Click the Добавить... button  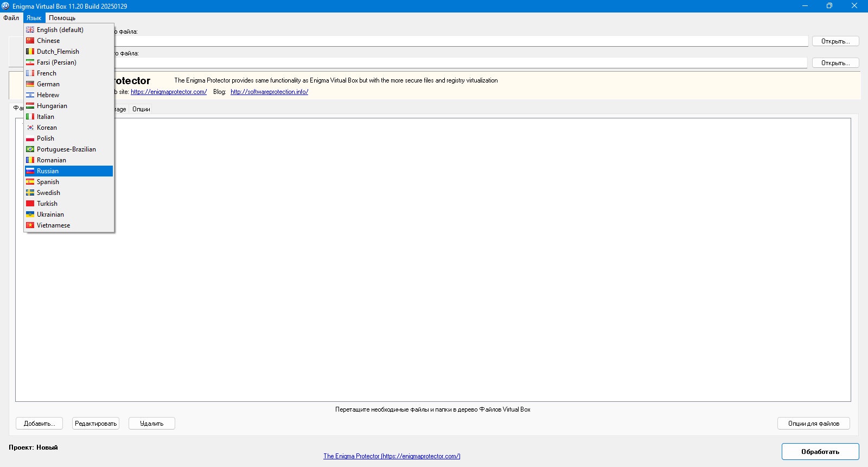(x=40, y=424)
